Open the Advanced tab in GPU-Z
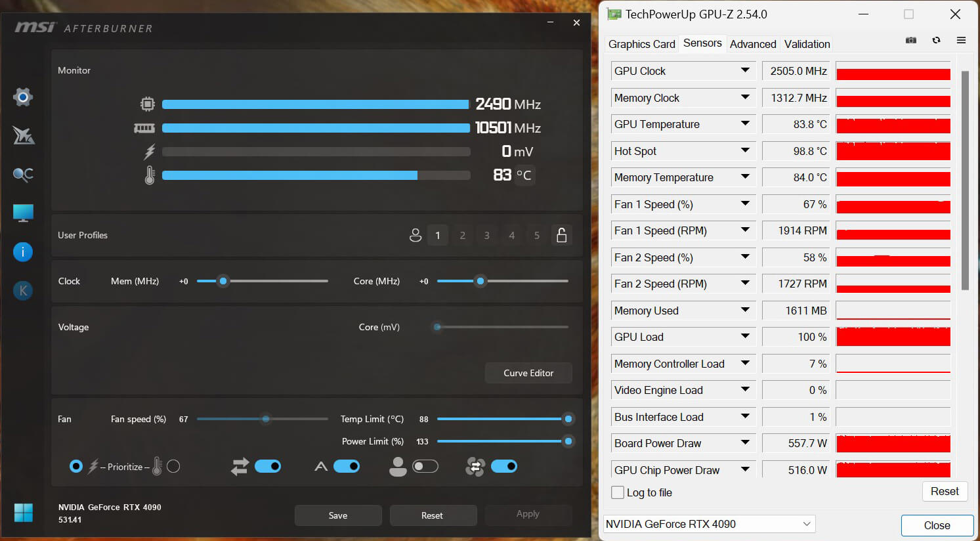Screen dimensions: 980x541 point(753,44)
